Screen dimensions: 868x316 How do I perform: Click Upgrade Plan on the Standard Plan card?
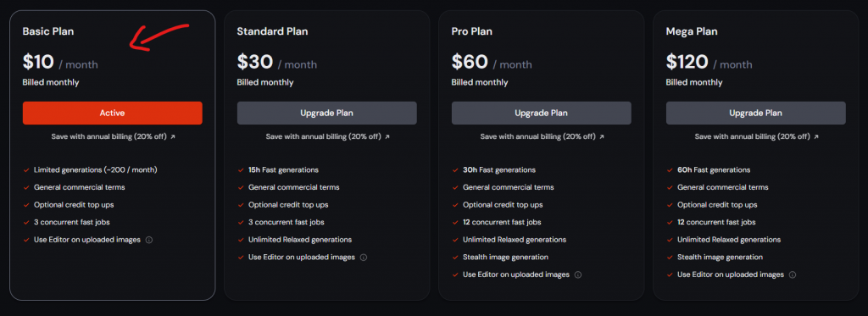pyautogui.click(x=326, y=113)
